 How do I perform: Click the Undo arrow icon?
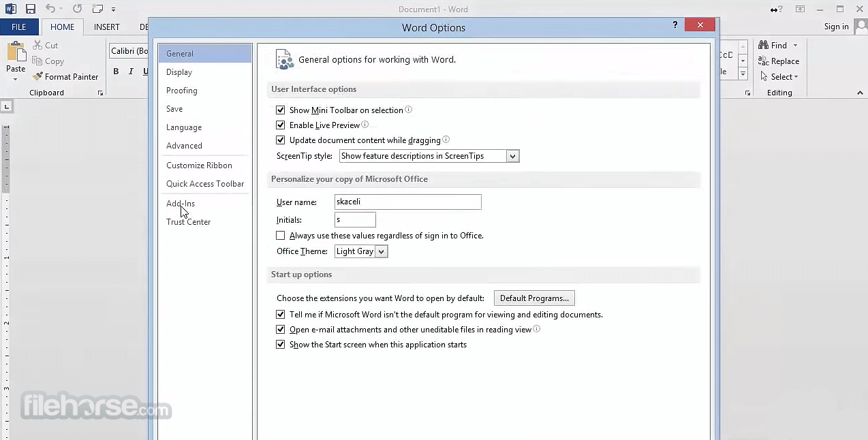click(50, 9)
